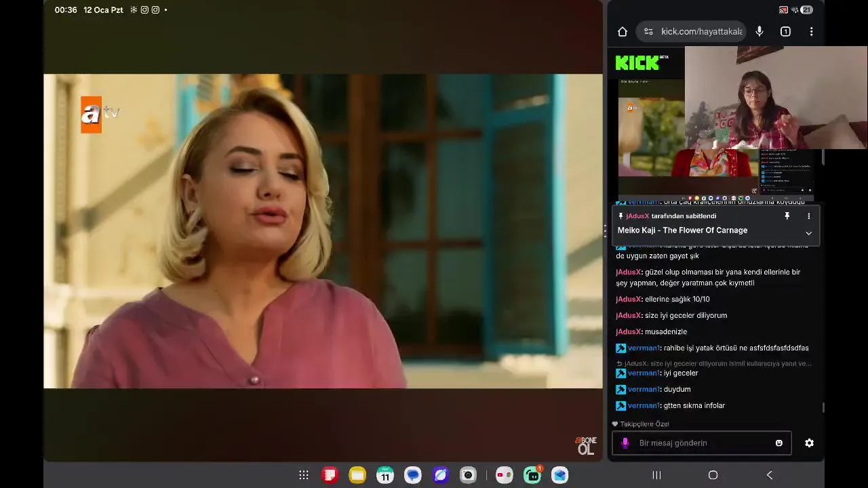Click message text "size iyi geceler diliyorum"
This screenshot has height=488, width=868.
686,315
